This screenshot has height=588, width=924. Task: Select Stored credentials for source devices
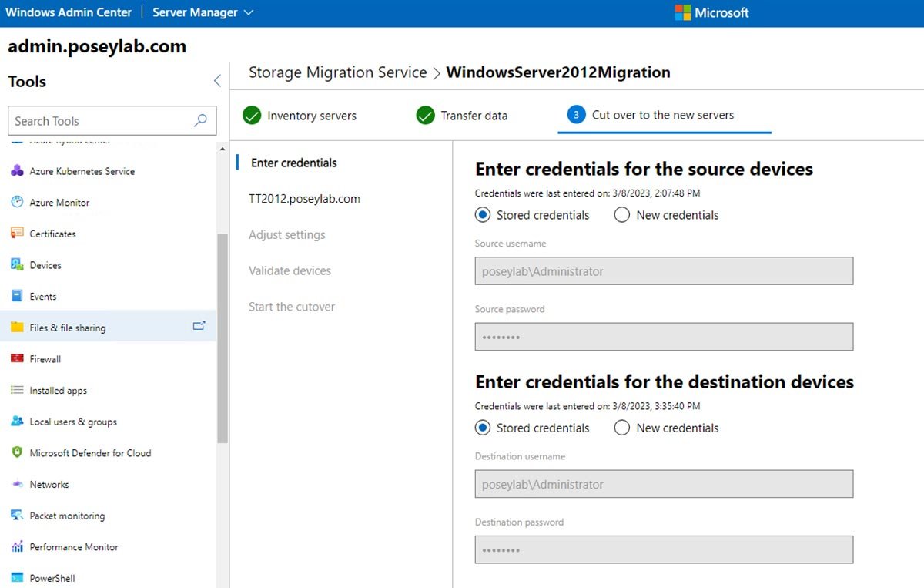[483, 215]
